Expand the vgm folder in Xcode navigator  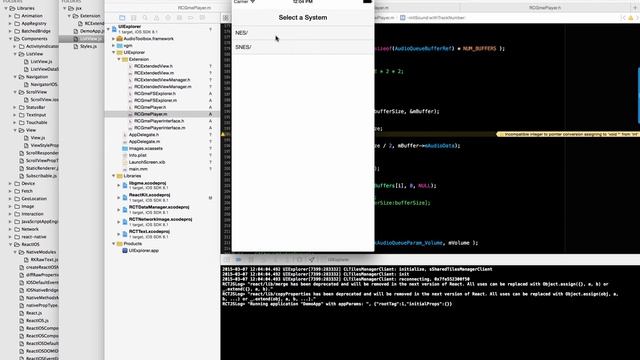(x=114, y=46)
